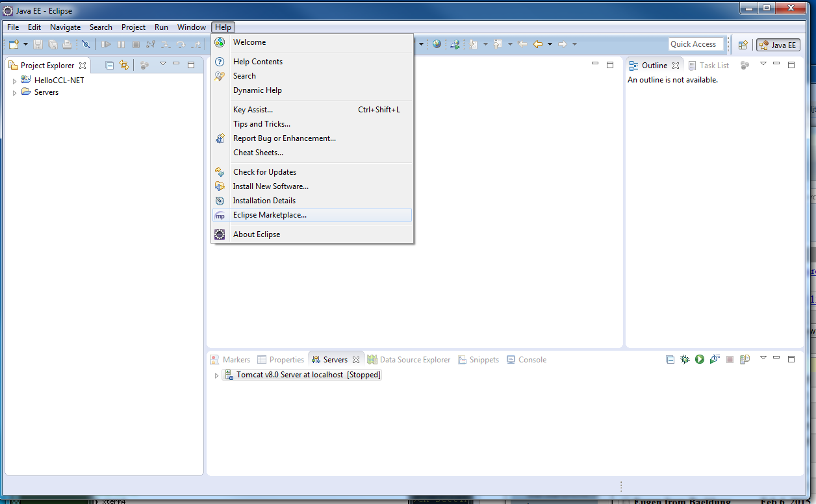This screenshot has width=816, height=504.
Task: Click the Quick Access search field
Action: coord(695,44)
